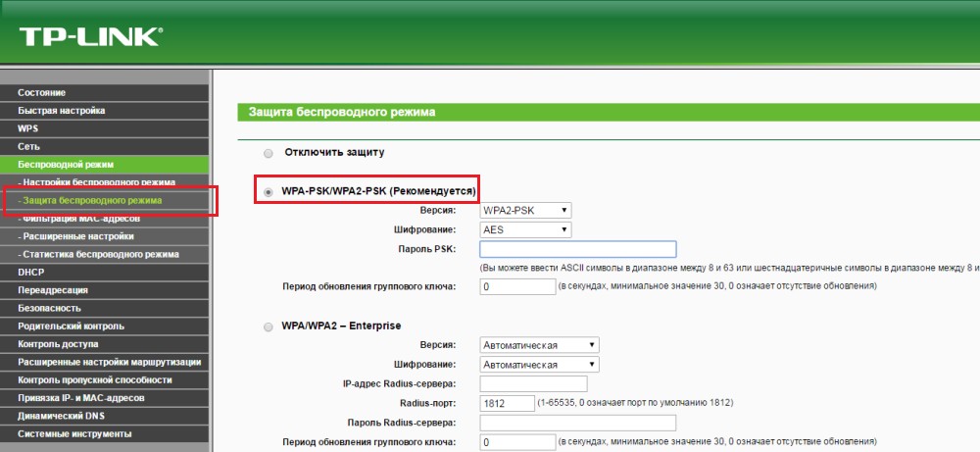Click the PSK ASCII symbols hint text

pyautogui.click(x=729, y=268)
